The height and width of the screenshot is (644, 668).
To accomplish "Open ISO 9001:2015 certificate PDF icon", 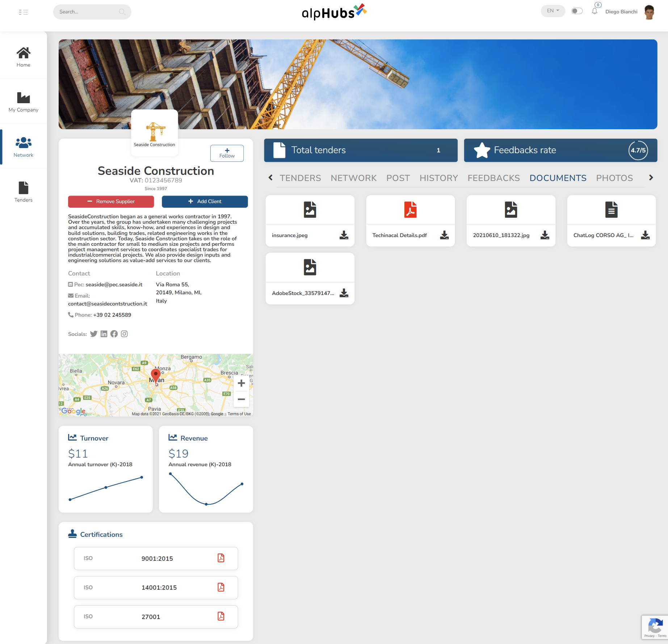I will pos(221,558).
